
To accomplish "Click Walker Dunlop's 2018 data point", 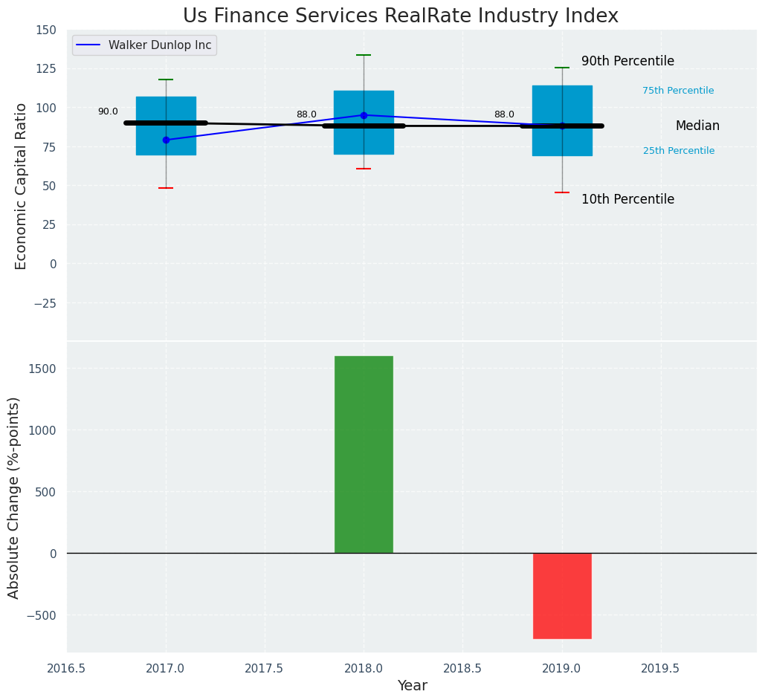I will coord(364,115).
